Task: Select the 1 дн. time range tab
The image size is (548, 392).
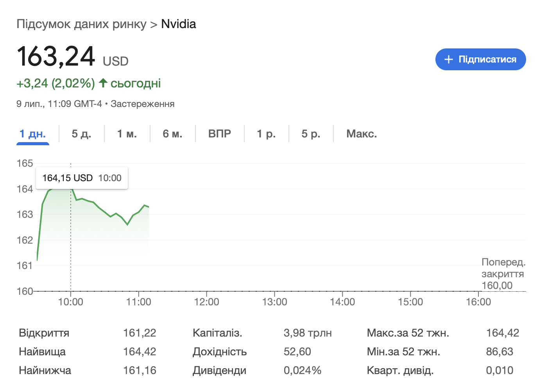Action: coord(33,134)
